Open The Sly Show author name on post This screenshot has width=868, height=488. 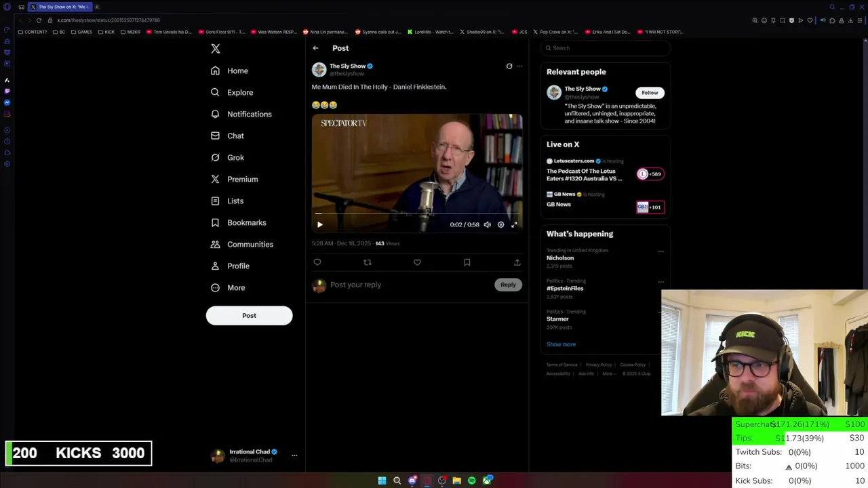[347, 66]
